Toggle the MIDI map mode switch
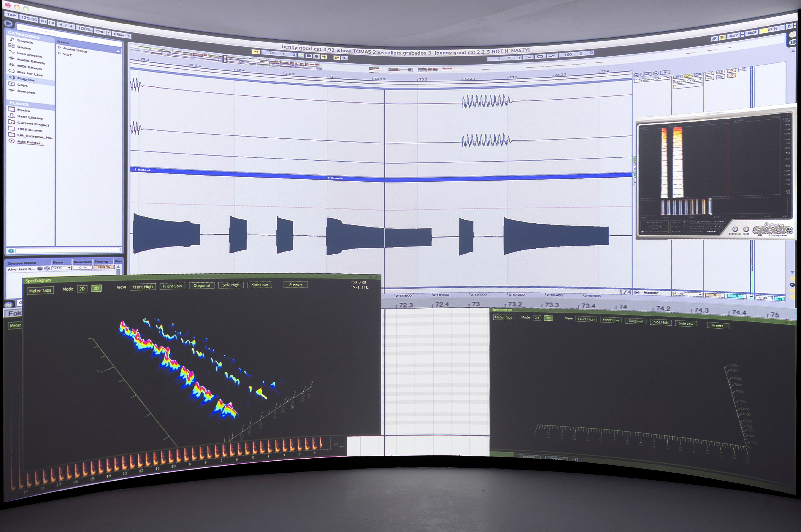The image size is (801, 532). (752, 32)
